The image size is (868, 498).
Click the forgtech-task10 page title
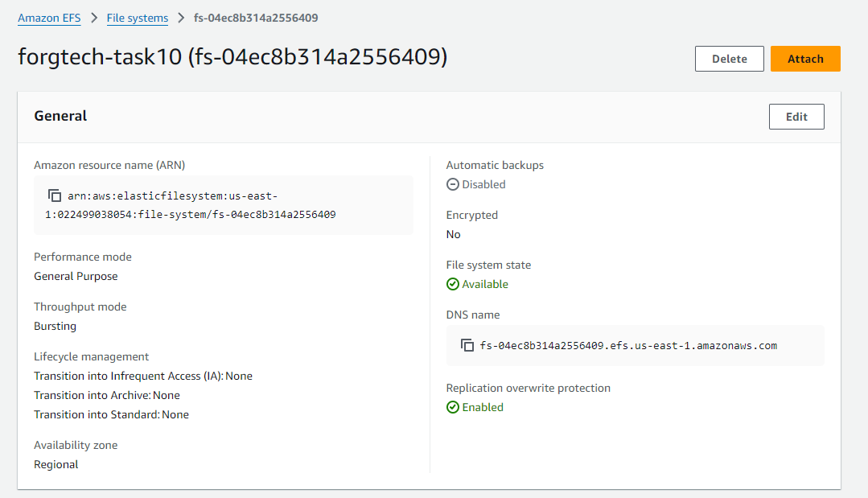(x=232, y=58)
